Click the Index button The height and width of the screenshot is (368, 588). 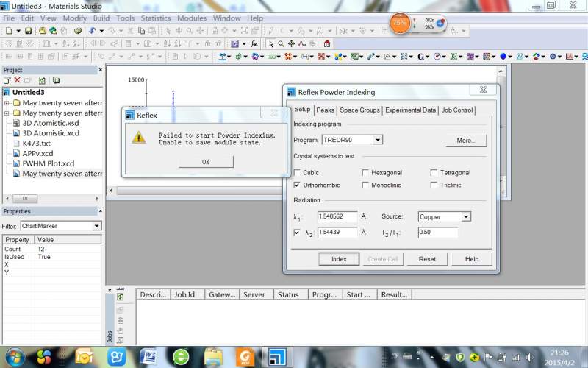coord(339,259)
